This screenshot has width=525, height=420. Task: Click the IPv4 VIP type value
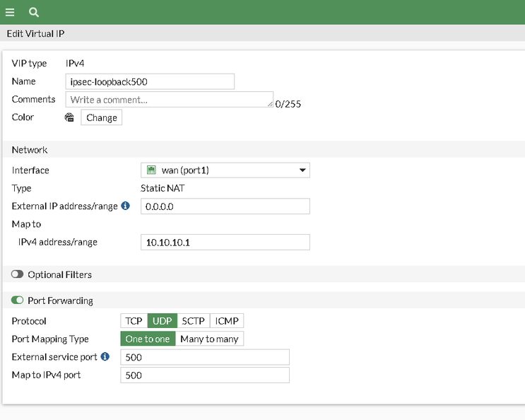[75, 64]
